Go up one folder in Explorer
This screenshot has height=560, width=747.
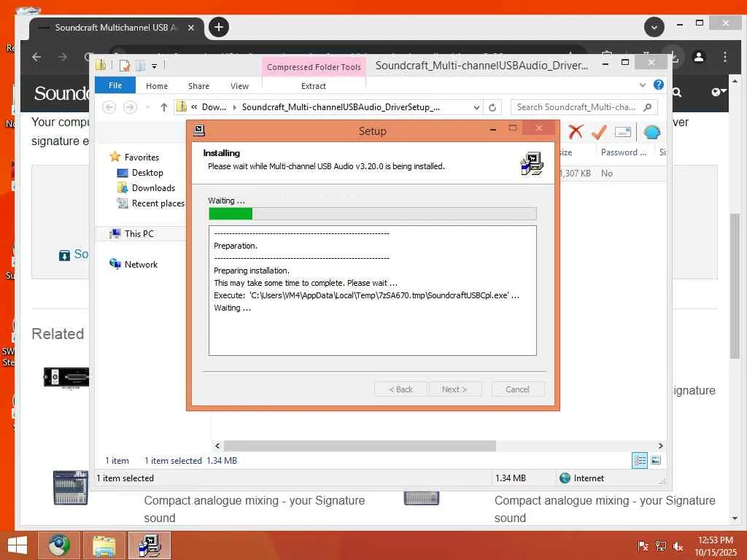(x=164, y=107)
